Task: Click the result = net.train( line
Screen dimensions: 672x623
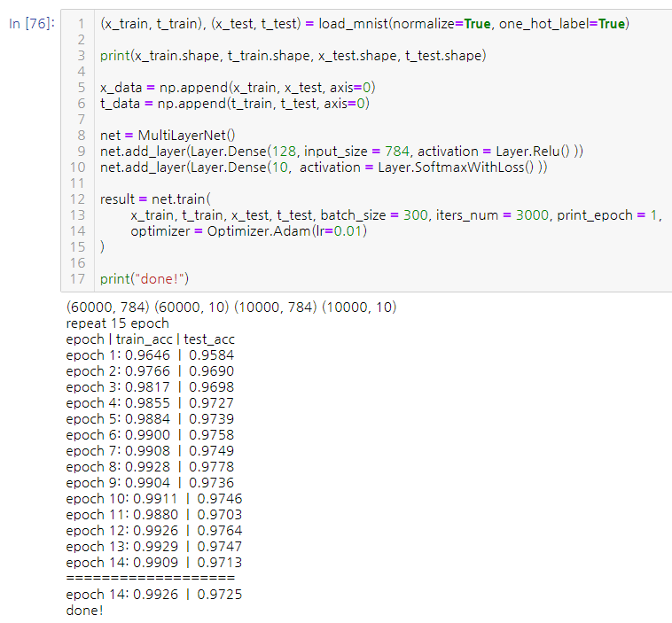Action: coord(157,199)
